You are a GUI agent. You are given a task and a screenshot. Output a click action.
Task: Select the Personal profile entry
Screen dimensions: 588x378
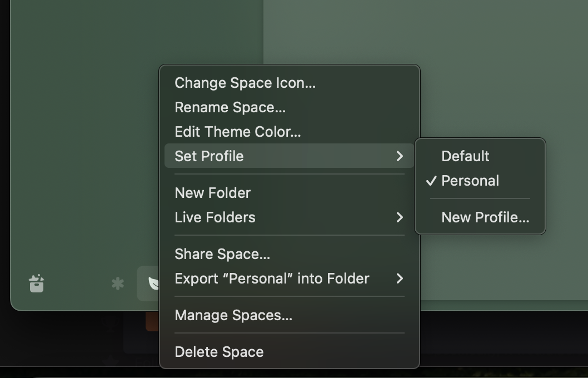(x=470, y=181)
